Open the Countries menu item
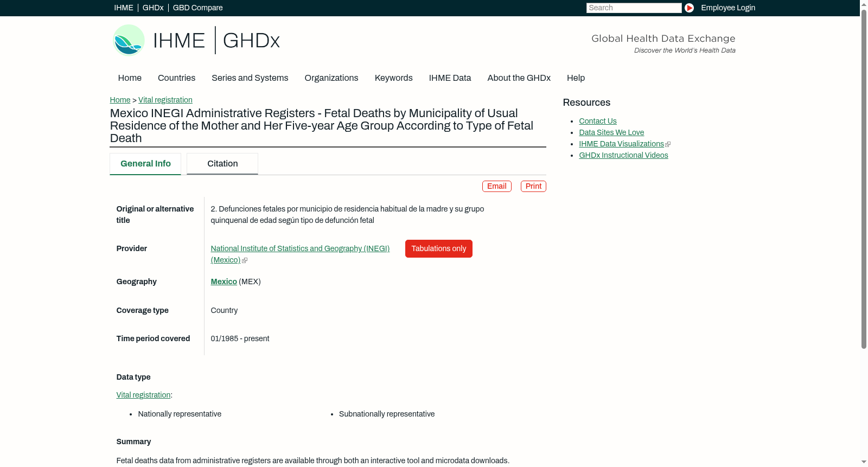 coord(176,78)
